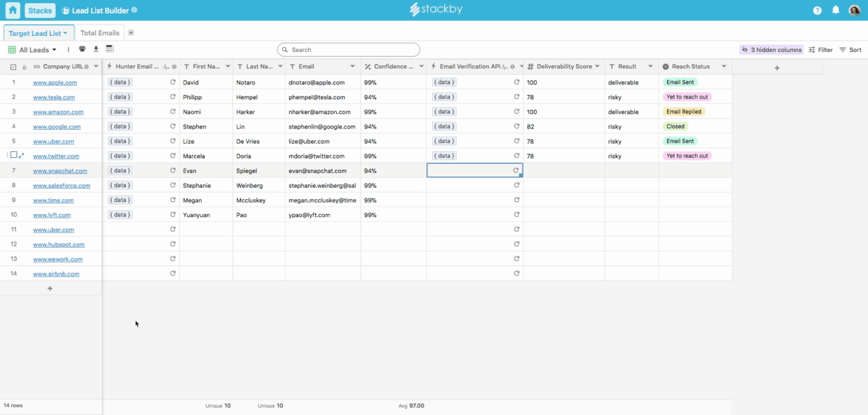Open www.apple.com link
Image resolution: width=868 pixels, height=415 pixels.
tap(55, 83)
